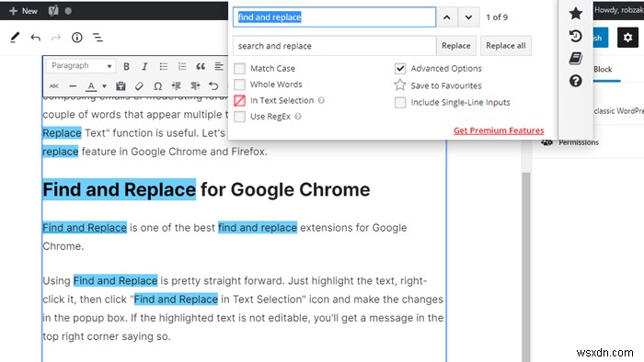Open the content details info icon

click(76, 38)
